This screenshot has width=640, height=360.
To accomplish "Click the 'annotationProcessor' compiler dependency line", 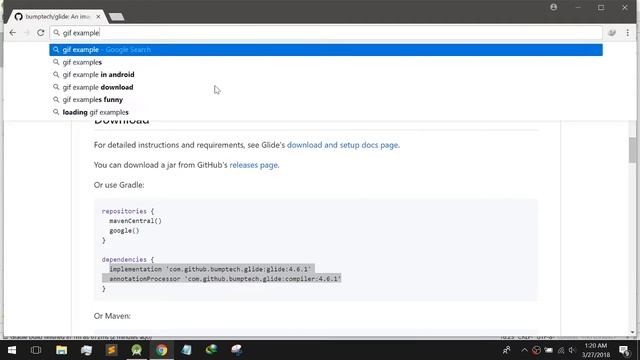I will [x=225, y=279].
